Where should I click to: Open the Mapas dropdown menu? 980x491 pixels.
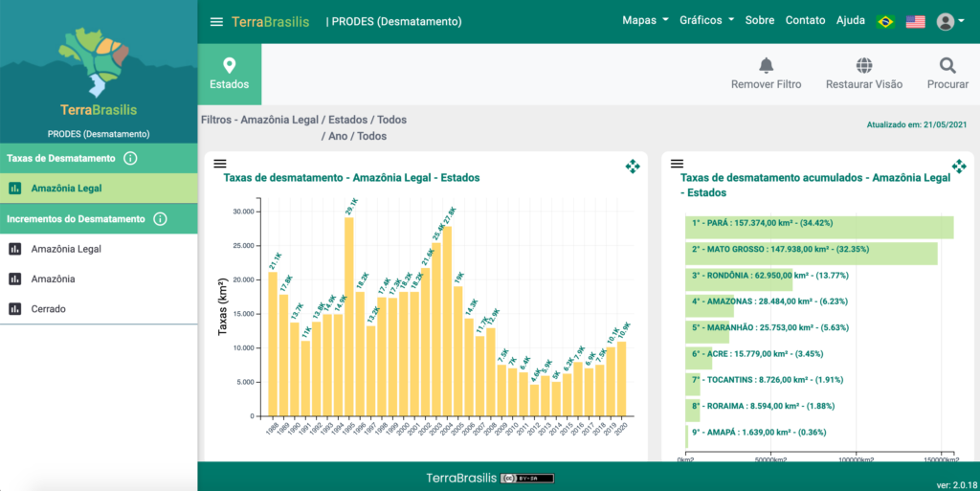[645, 21]
